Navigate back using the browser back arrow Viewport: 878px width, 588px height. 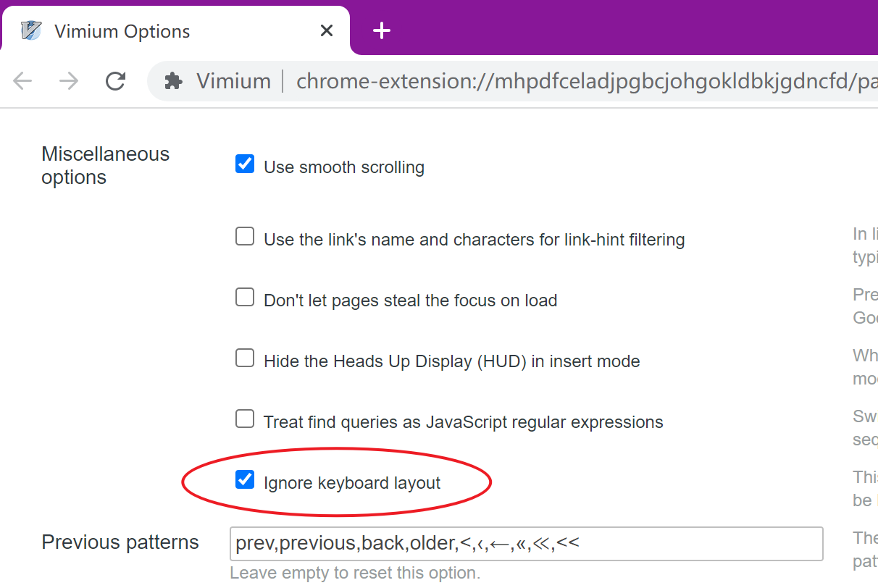[x=22, y=81]
